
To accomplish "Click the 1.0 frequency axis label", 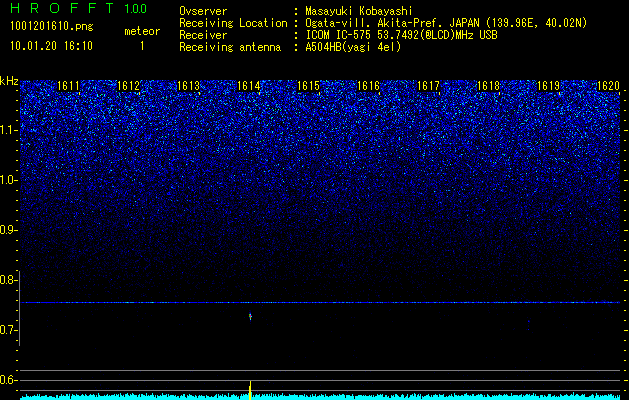I will pyautogui.click(x=9, y=180).
